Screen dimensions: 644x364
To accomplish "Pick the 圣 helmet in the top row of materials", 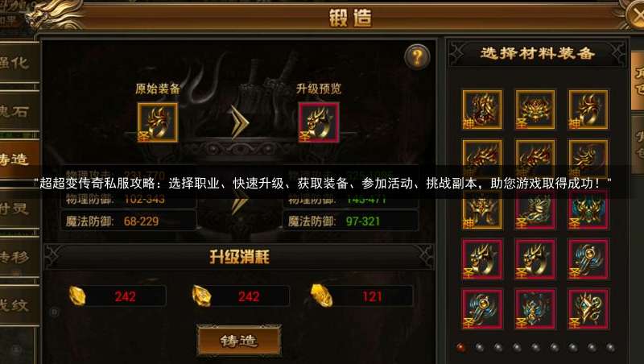I will click(x=535, y=110).
